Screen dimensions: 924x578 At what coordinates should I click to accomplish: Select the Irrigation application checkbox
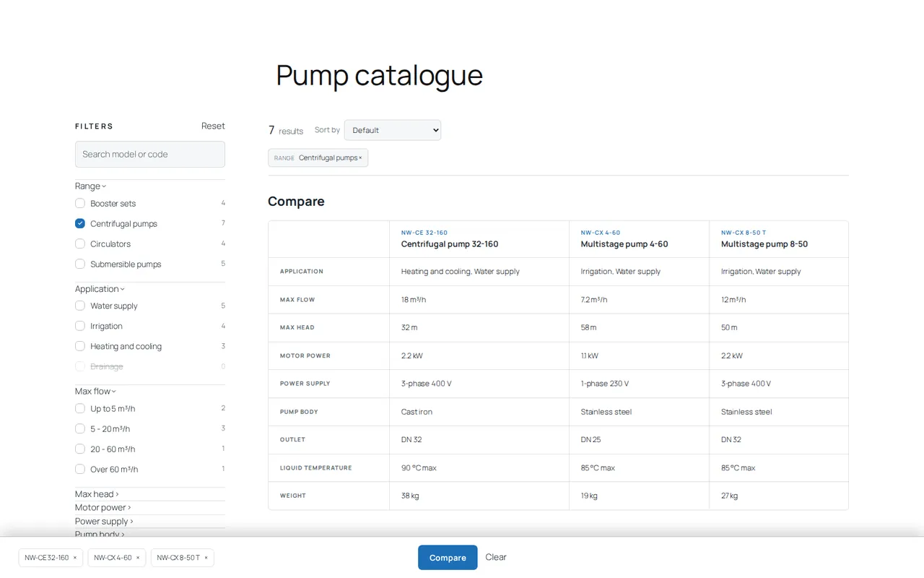(80, 327)
